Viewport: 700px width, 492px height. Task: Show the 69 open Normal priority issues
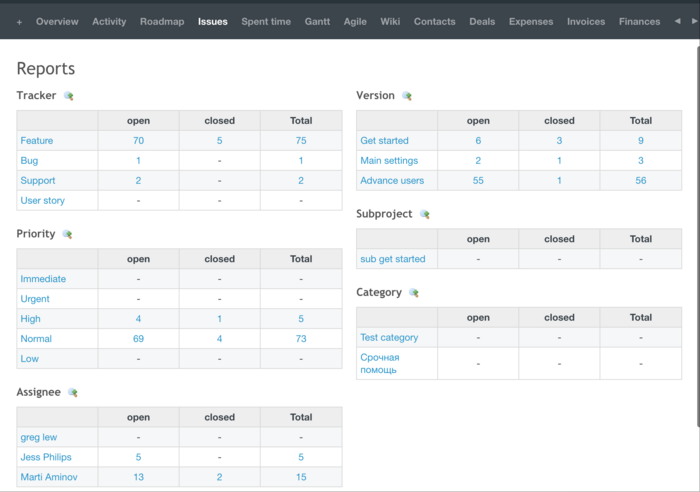pyautogui.click(x=138, y=339)
